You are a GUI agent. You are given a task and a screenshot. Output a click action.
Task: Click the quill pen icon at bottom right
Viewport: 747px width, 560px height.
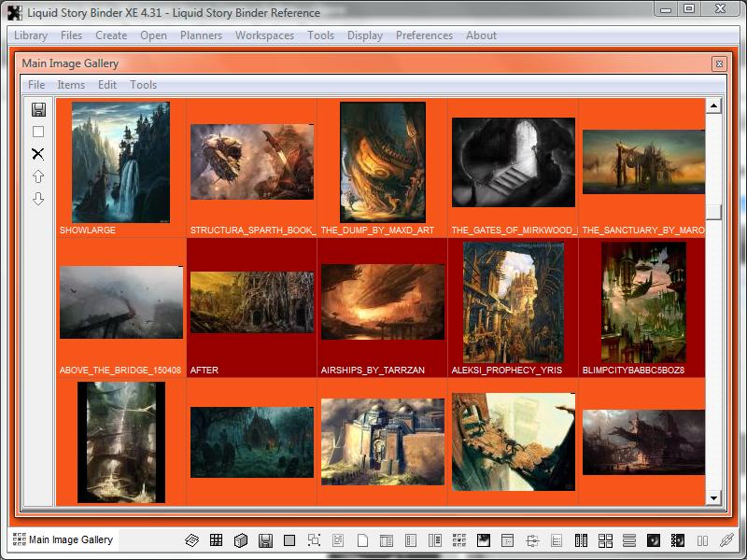(726, 540)
